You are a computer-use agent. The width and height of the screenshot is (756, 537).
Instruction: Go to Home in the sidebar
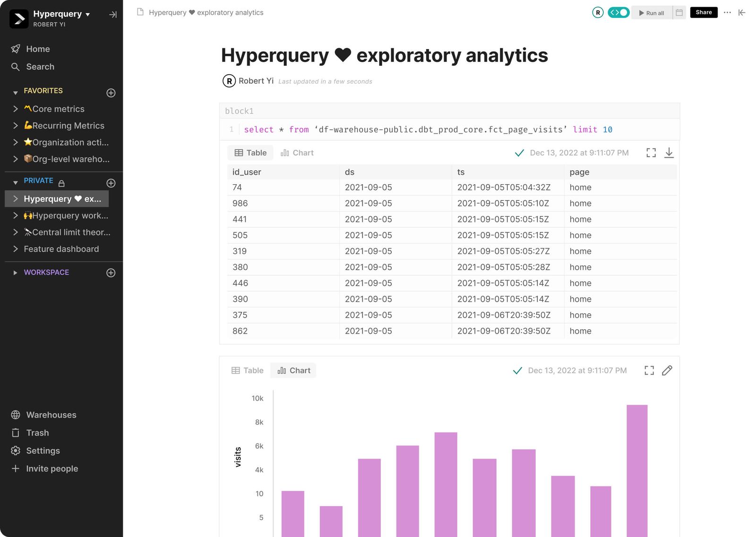click(x=38, y=49)
